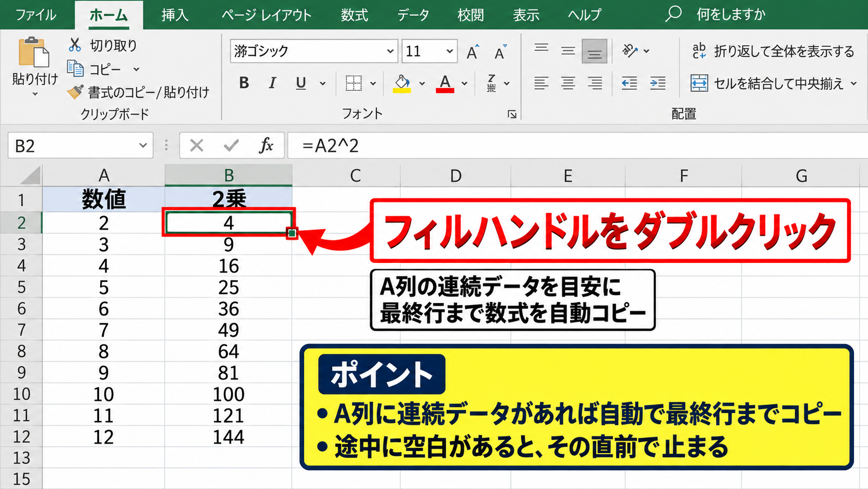Image resolution: width=868 pixels, height=489 pixels.
Task: Click the insert function fx icon
Action: [x=266, y=146]
